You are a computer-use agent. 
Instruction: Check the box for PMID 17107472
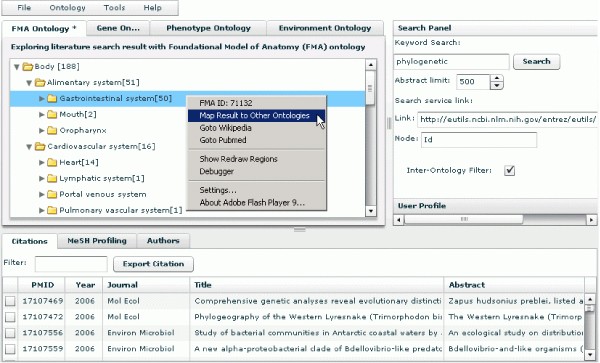[x=10, y=317]
